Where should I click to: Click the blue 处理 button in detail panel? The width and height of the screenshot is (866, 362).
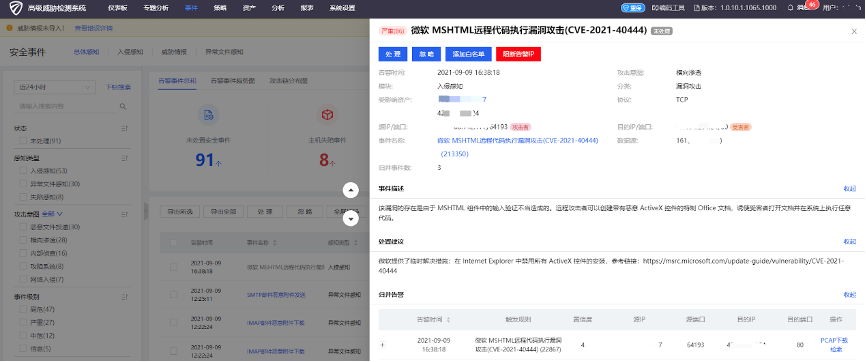[x=393, y=54]
